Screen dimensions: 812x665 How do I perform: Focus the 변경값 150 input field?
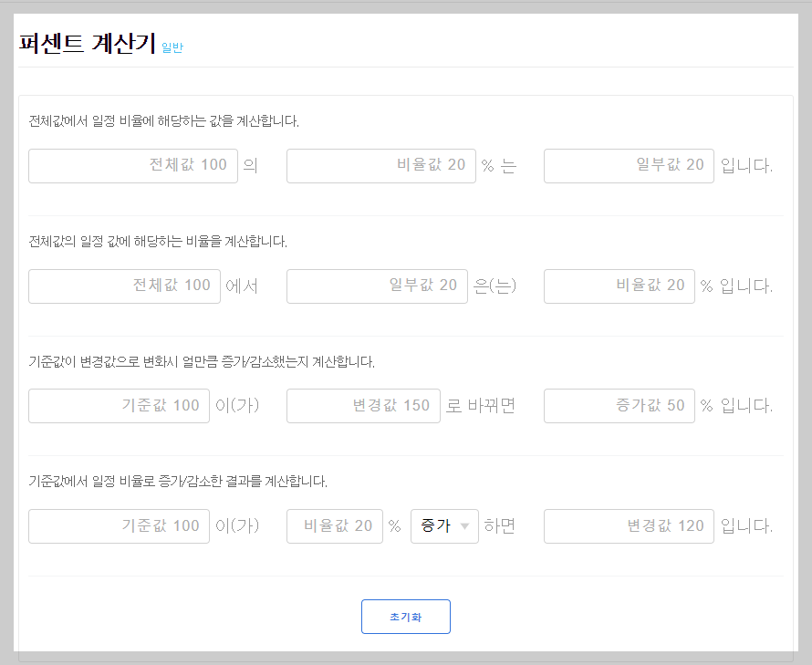click(x=363, y=405)
